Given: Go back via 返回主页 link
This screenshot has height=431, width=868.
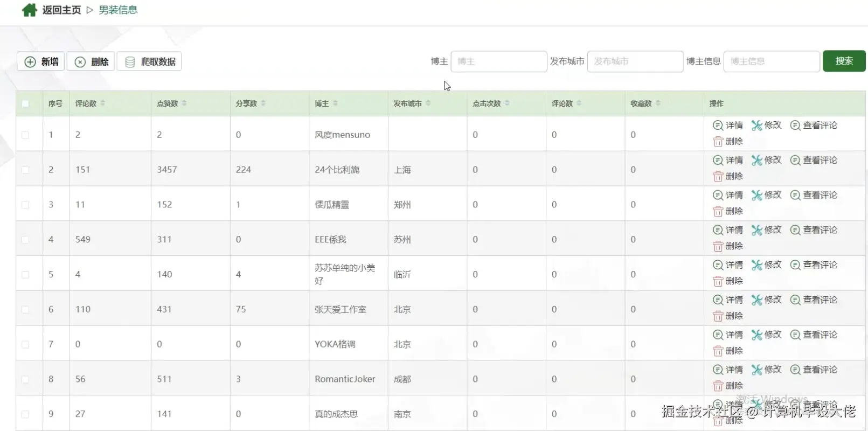Looking at the screenshot, I should point(61,10).
